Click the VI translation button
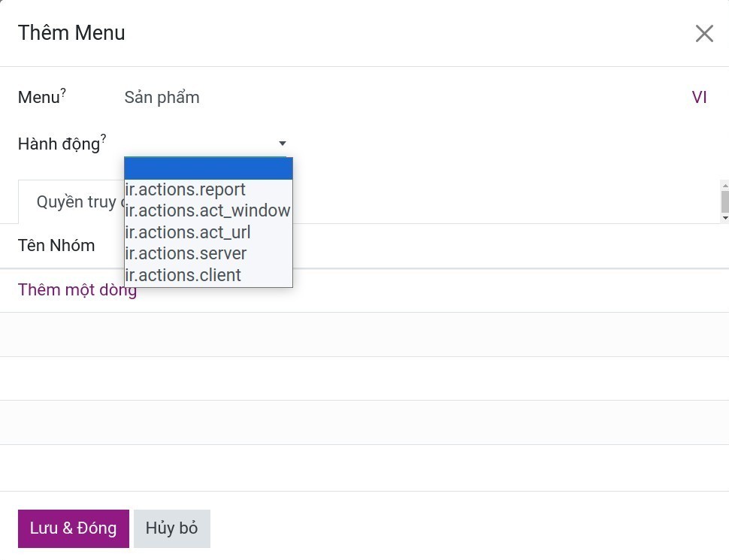Screen dimensions: 729x560 coord(699,98)
